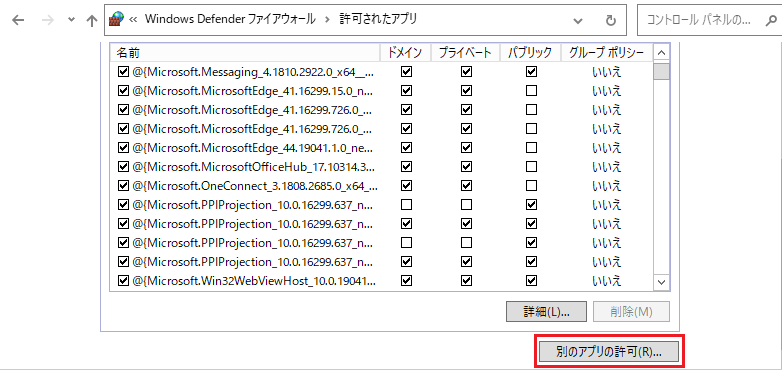Uncheck the MicrosoftOfficeHub app checkbox
The image size is (783, 370).
pyautogui.click(x=123, y=167)
